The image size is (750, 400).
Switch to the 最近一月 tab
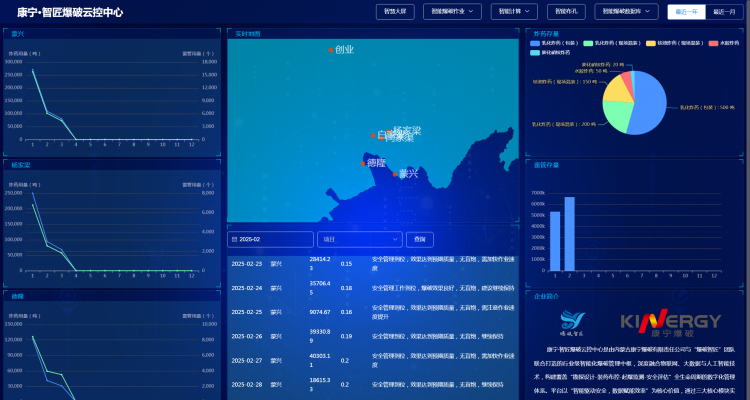(x=724, y=12)
